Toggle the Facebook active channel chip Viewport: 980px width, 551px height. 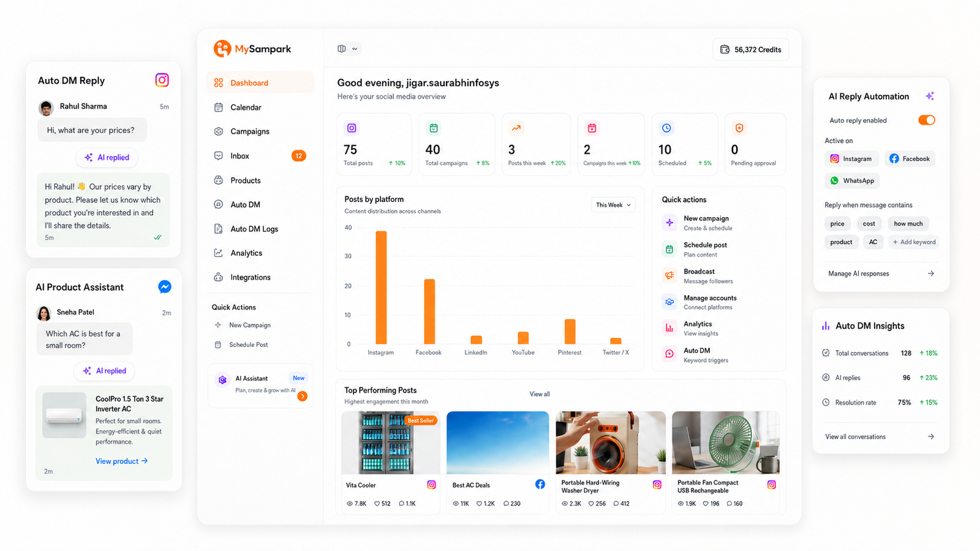pyautogui.click(x=910, y=159)
